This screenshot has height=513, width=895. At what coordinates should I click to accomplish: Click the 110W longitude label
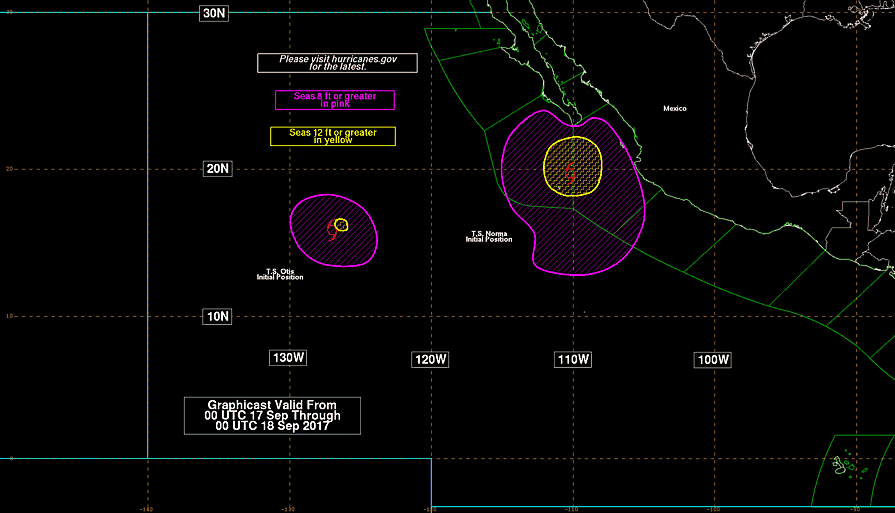(x=573, y=359)
